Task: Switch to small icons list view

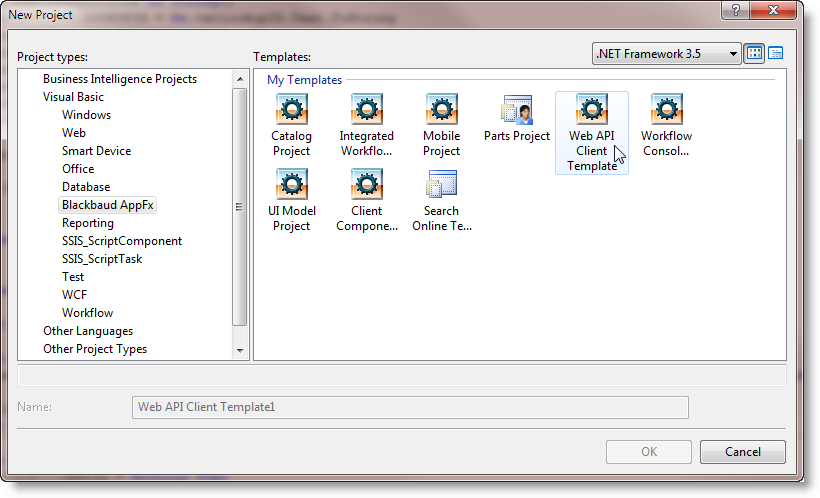Action: pos(775,53)
